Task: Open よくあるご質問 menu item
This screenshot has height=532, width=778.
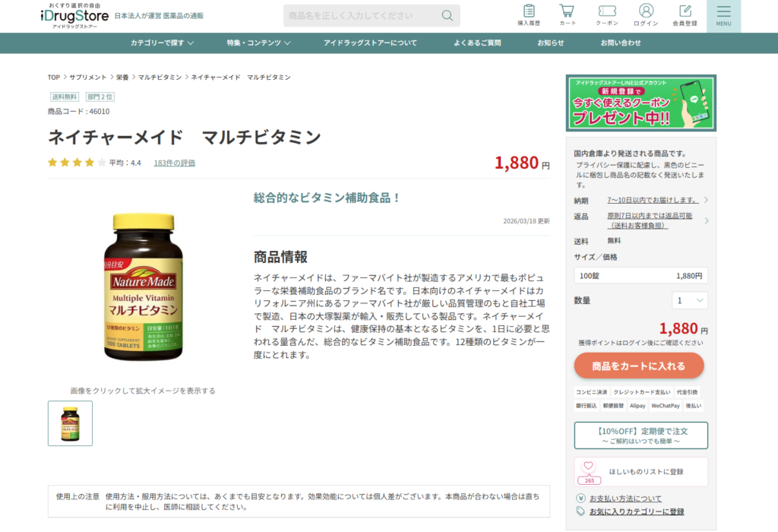Action: 477,43
